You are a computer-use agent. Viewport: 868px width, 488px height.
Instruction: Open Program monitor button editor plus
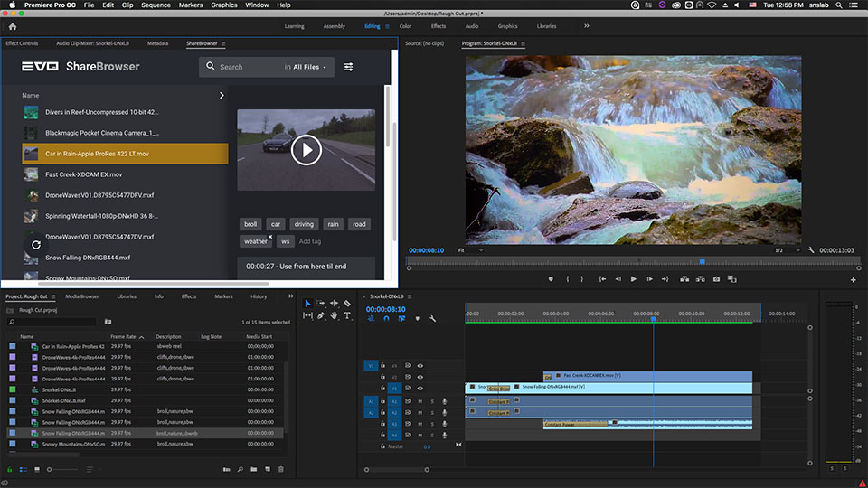pos(853,280)
